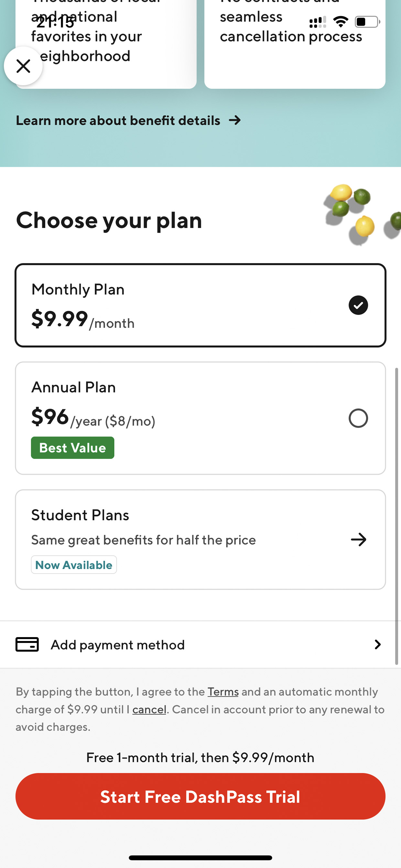Open the Terms link
The image size is (401, 868).
[223, 692]
